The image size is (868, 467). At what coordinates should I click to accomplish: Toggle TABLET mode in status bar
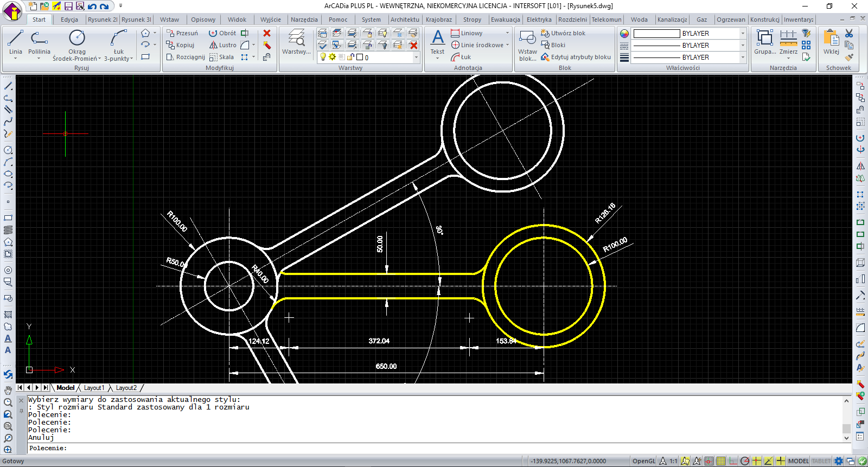(x=821, y=461)
